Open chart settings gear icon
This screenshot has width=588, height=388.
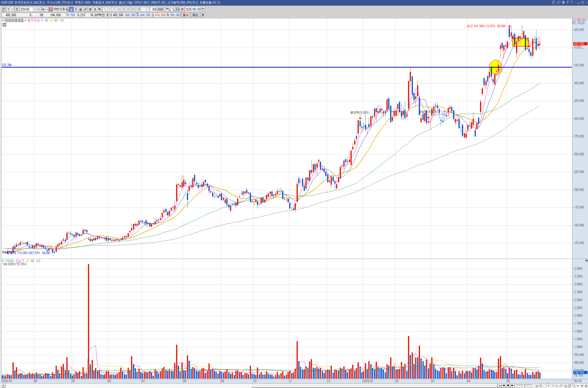click(x=182, y=9)
